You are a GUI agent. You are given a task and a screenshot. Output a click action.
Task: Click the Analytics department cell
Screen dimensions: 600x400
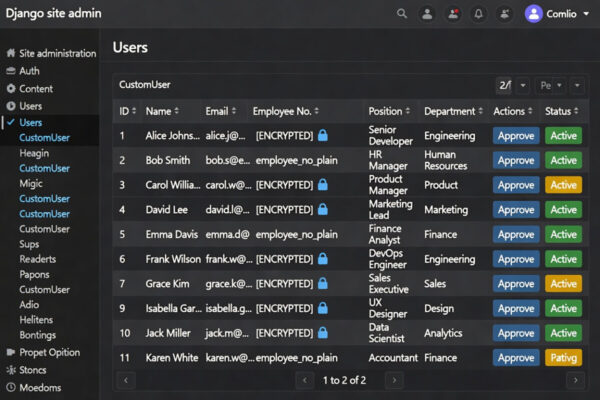443,333
